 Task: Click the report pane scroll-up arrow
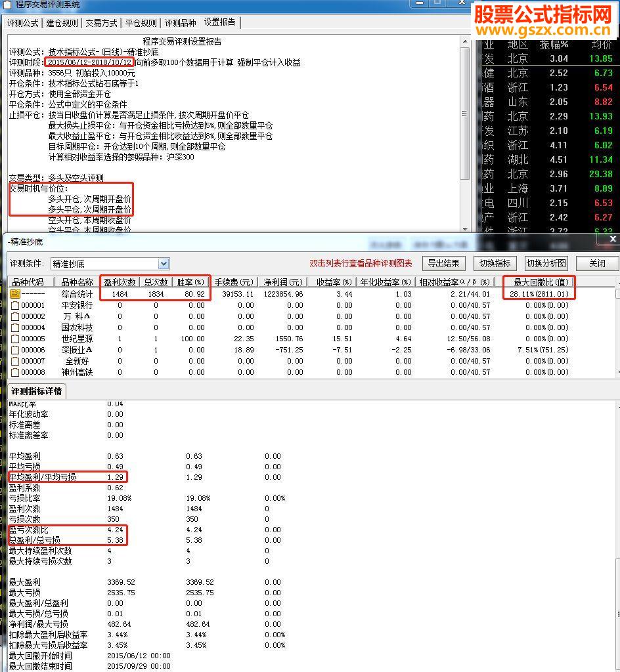tap(465, 41)
